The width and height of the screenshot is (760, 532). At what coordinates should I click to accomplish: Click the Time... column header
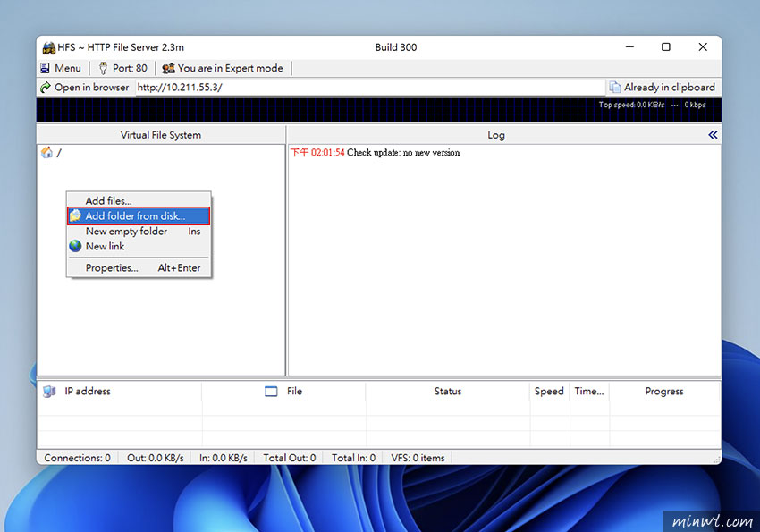tap(589, 392)
